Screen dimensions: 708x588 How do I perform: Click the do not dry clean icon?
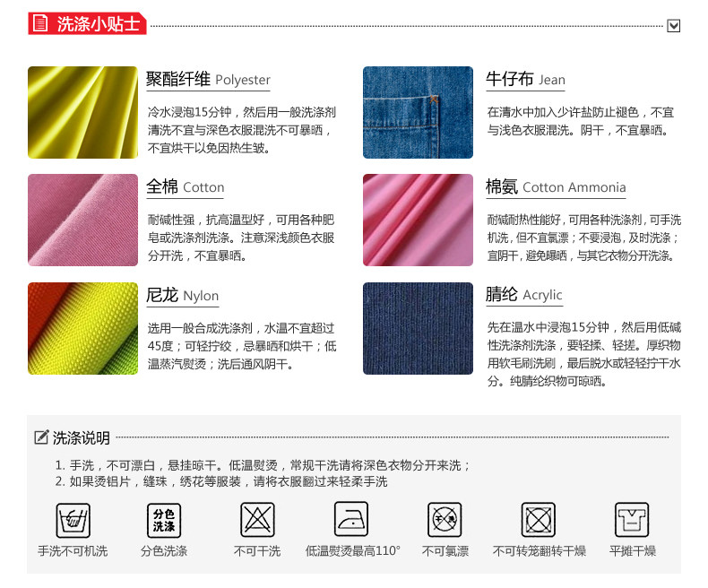pyautogui.click(x=257, y=519)
